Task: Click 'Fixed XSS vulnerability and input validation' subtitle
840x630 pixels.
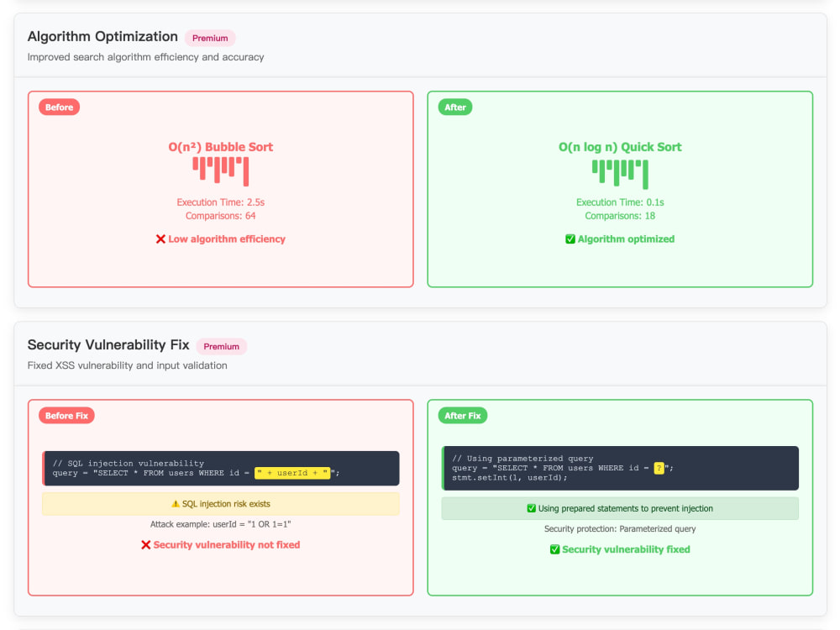Action: tap(128, 365)
